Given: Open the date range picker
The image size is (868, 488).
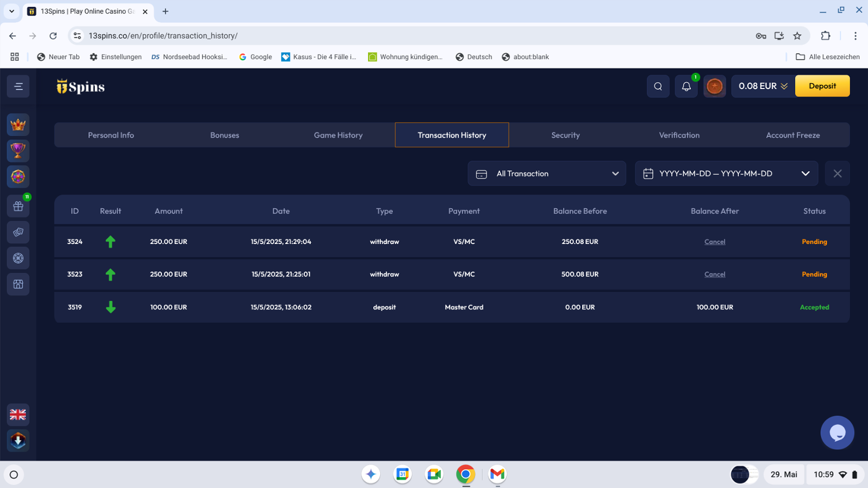Looking at the screenshot, I should [726, 173].
